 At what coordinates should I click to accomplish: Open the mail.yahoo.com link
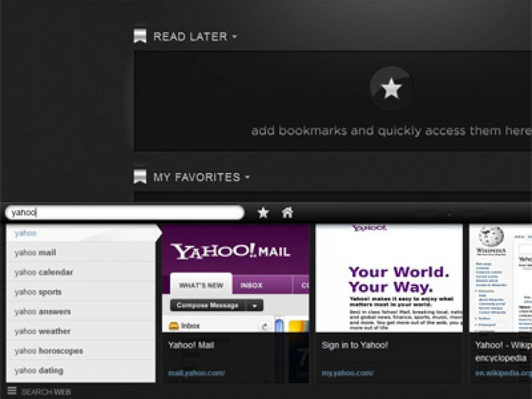(x=196, y=373)
